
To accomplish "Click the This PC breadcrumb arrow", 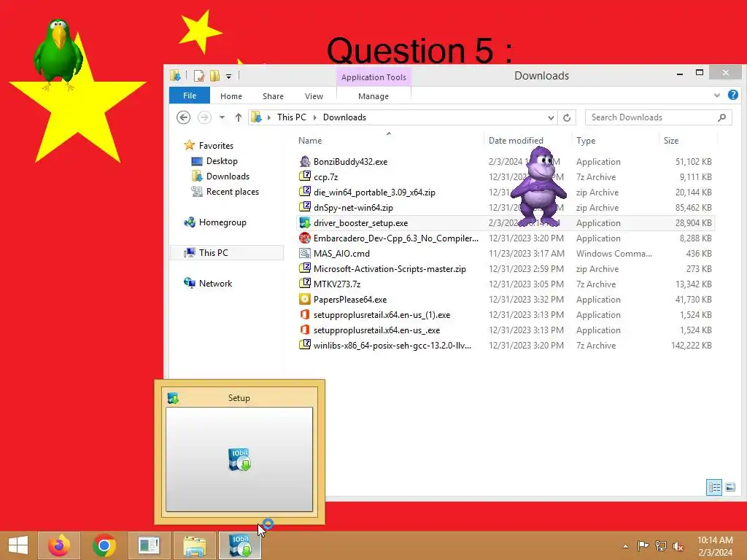I will click(x=315, y=117).
